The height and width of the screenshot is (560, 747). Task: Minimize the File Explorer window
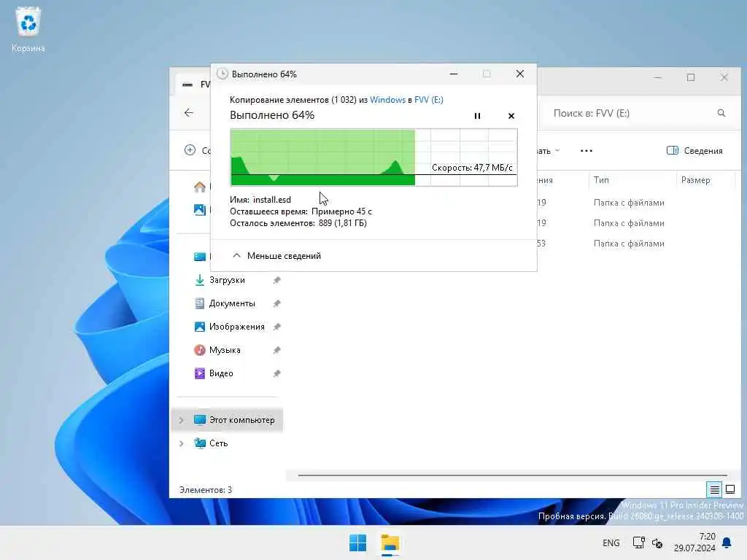(658, 77)
